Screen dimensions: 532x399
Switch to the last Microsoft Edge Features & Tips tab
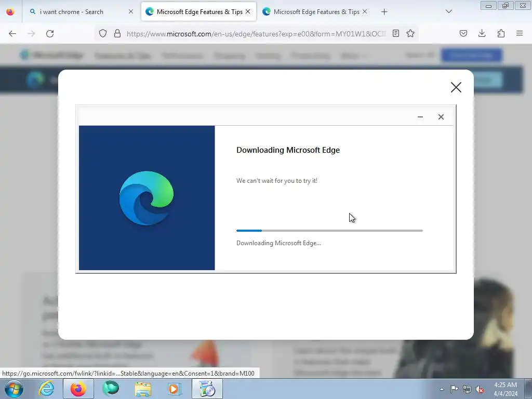pos(315,12)
